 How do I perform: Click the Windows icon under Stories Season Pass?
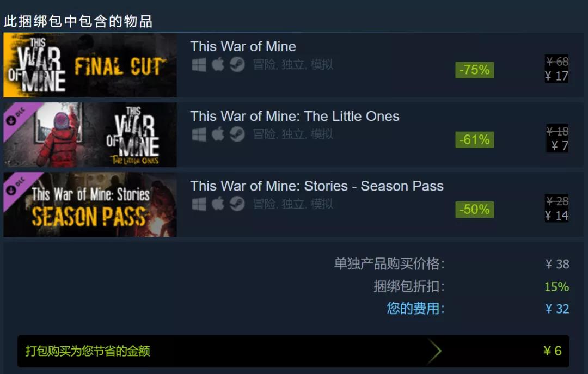point(199,204)
